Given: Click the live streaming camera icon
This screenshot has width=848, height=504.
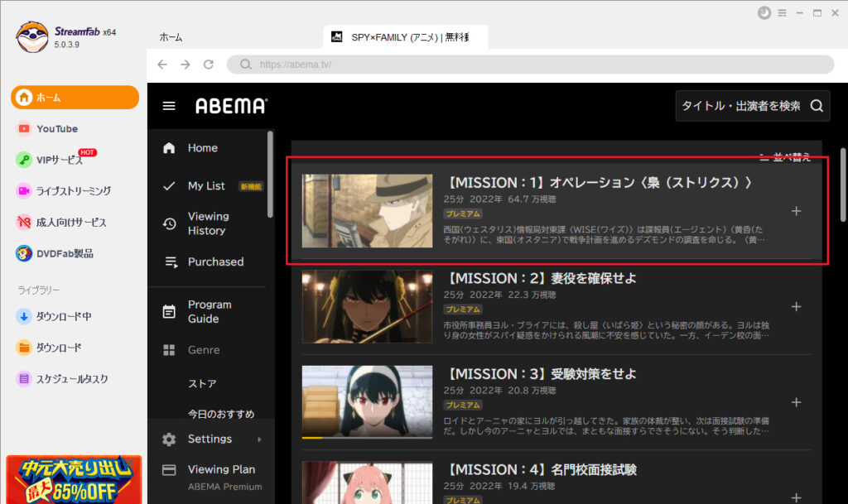Looking at the screenshot, I should 24,190.
